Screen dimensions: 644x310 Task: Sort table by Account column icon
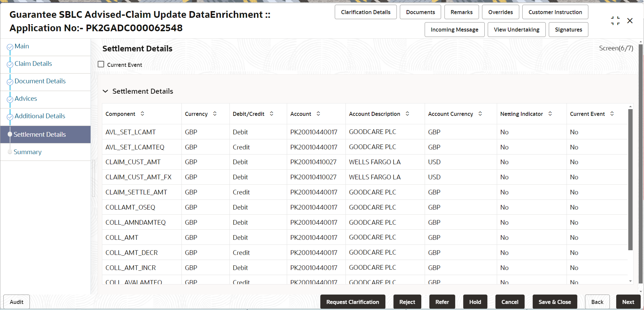pyautogui.click(x=318, y=114)
